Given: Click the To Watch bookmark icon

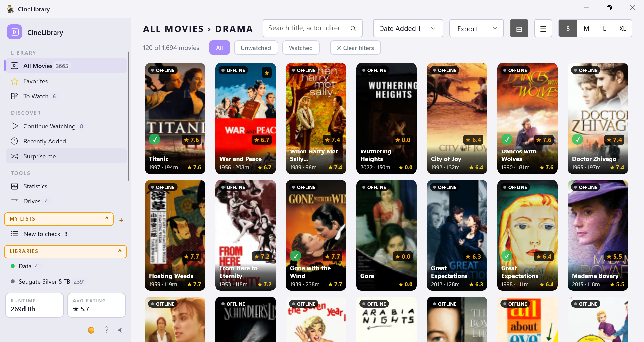Looking at the screenshot, I should pyautogui.click(x=14, y=96).
